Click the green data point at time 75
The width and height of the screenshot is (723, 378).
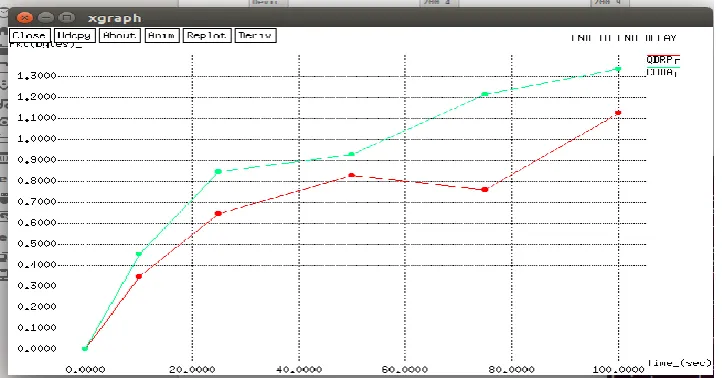pos(485,94)
